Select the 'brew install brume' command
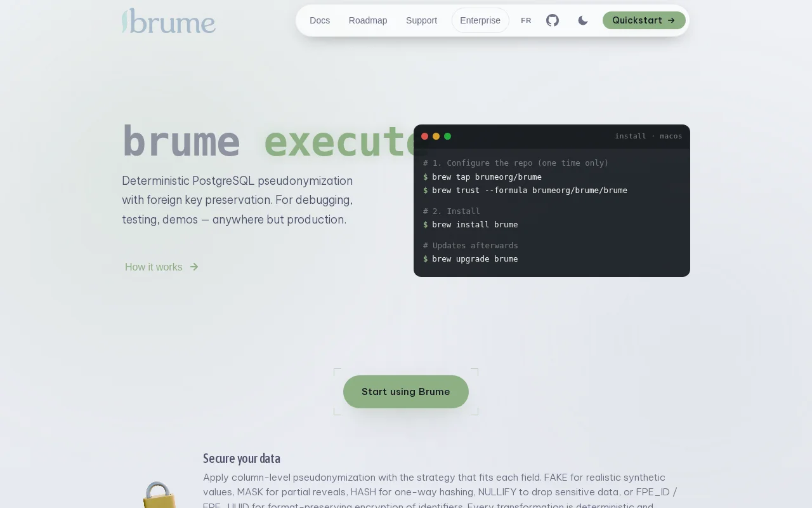 point(475,224)
